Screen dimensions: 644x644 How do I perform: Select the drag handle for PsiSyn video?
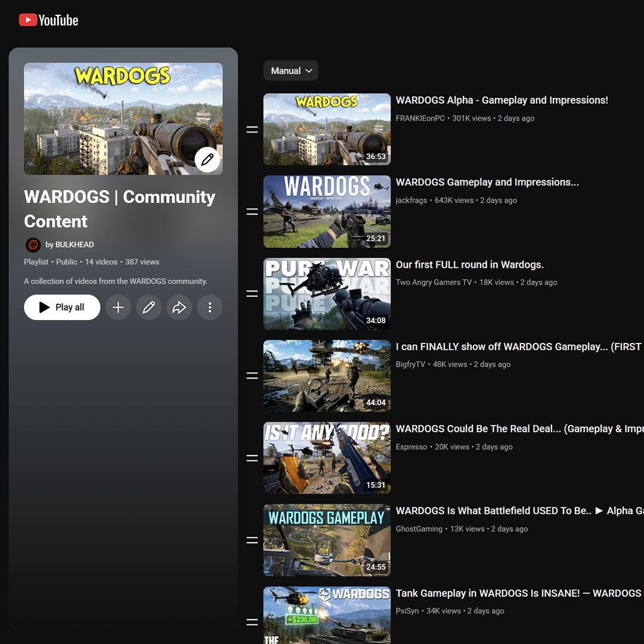[x=252, y=623]
